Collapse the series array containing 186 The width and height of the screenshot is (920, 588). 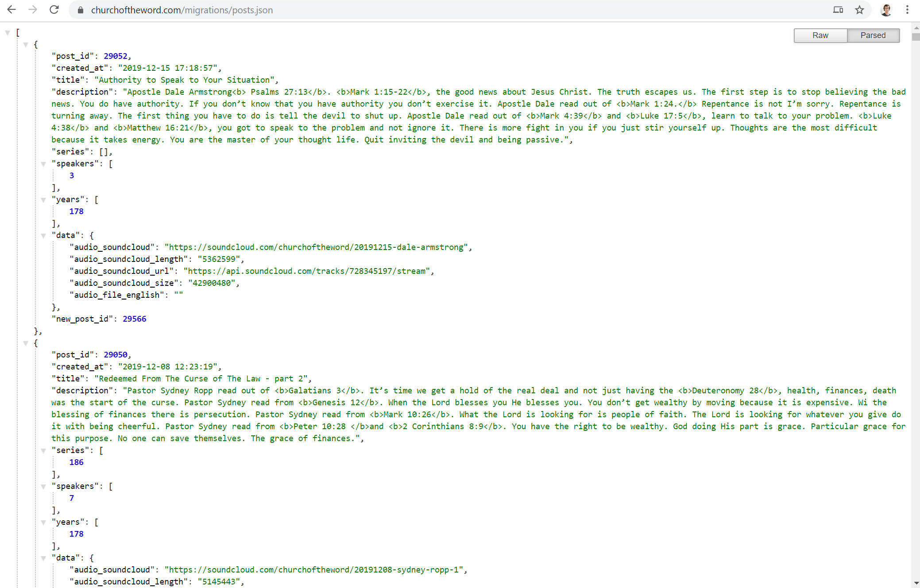(x=43, y=451)
